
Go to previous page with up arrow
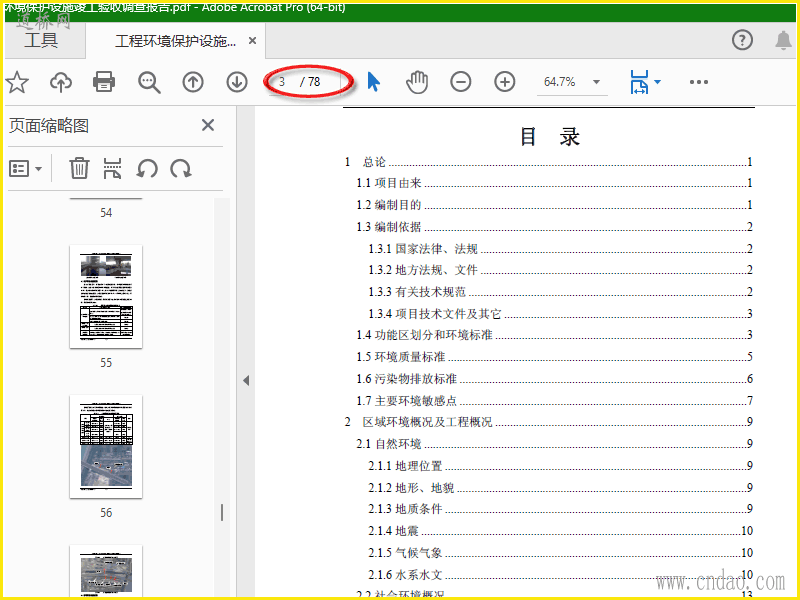pos(193,82)
